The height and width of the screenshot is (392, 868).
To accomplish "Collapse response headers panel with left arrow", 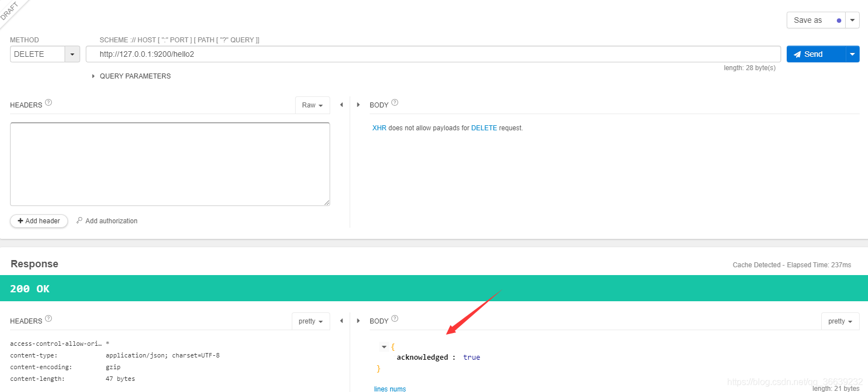I will click(341, 321).
